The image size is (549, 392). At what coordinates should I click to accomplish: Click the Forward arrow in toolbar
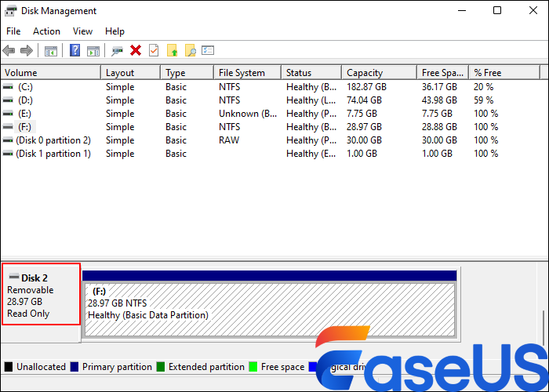[26, 51]
